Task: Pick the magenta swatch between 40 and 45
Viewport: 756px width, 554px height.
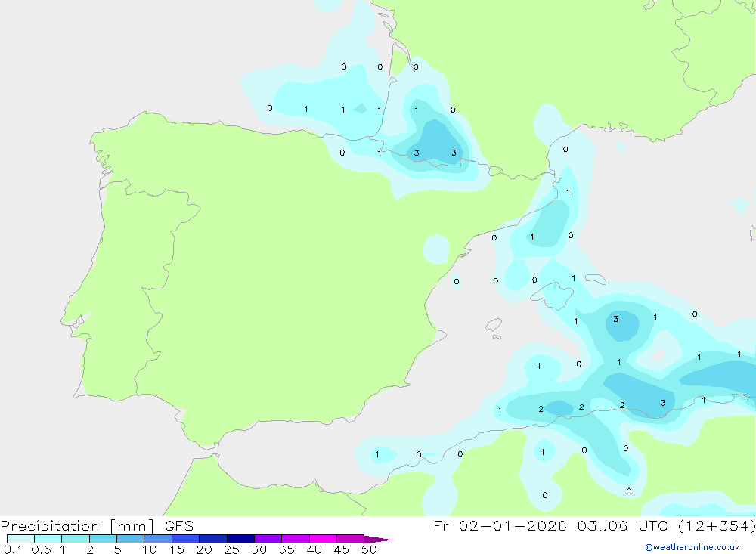Action: [x=323, y=539]
